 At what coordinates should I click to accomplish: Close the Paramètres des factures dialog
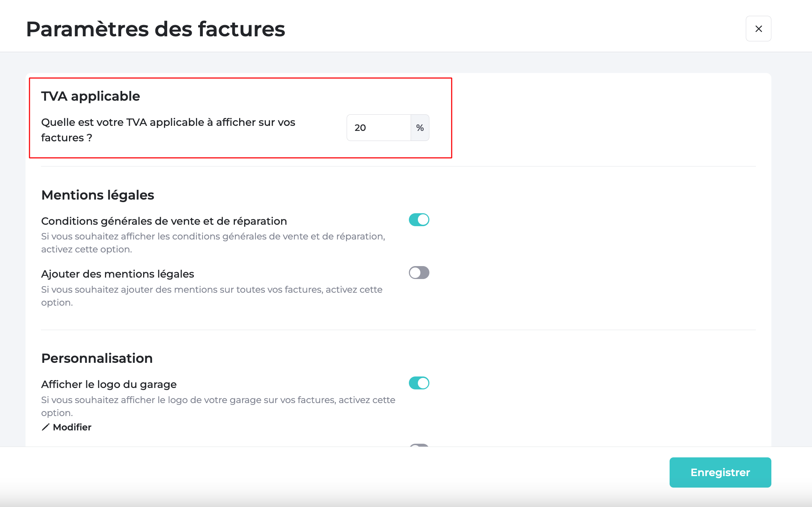tap(758, 29)
